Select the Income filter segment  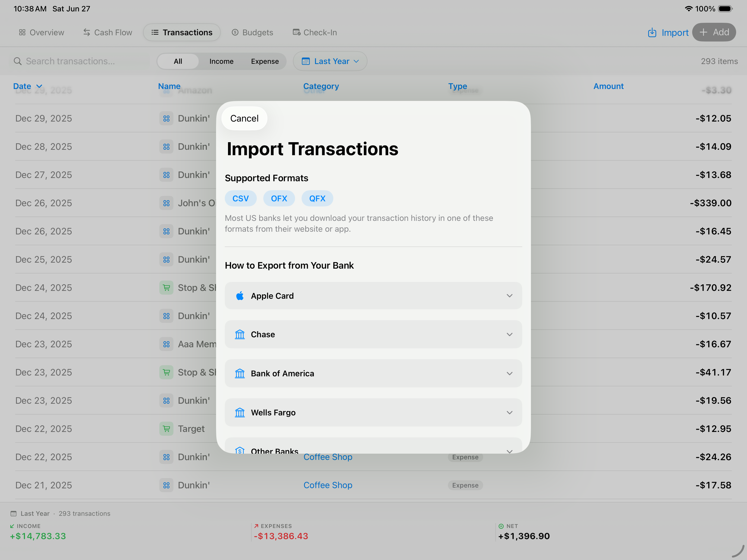221,61
